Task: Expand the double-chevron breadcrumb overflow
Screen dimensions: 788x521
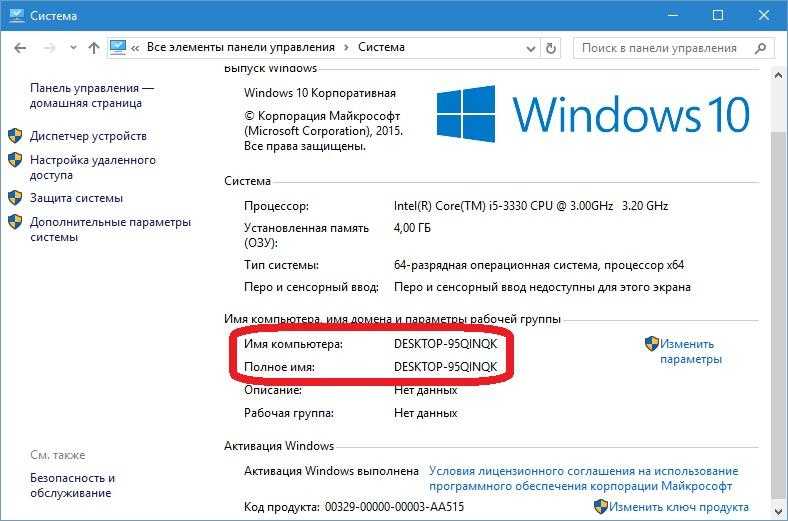Action: [135, 49]
